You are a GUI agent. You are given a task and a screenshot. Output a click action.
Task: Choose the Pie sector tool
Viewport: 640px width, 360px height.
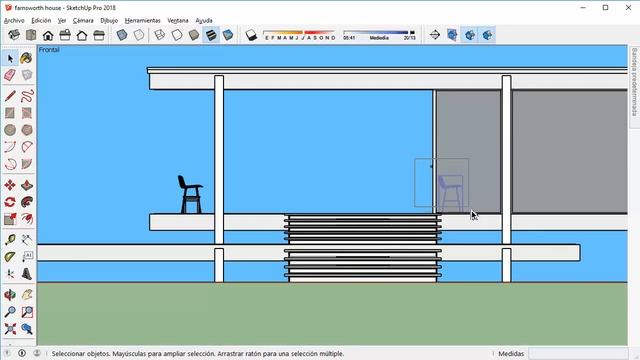coord(27,164)
